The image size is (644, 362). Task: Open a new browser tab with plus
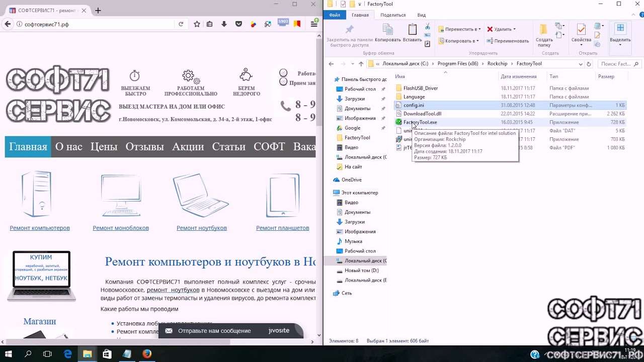click(x=98, y=10)
